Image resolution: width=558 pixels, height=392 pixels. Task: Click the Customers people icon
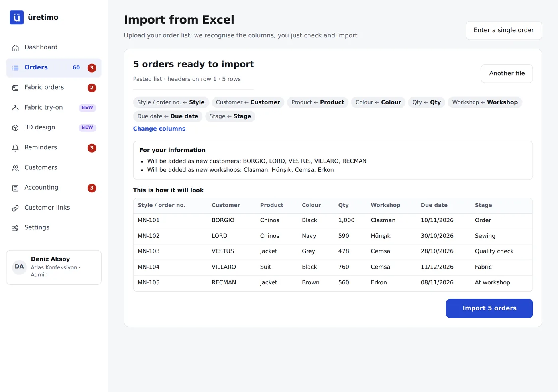(15, 168)
